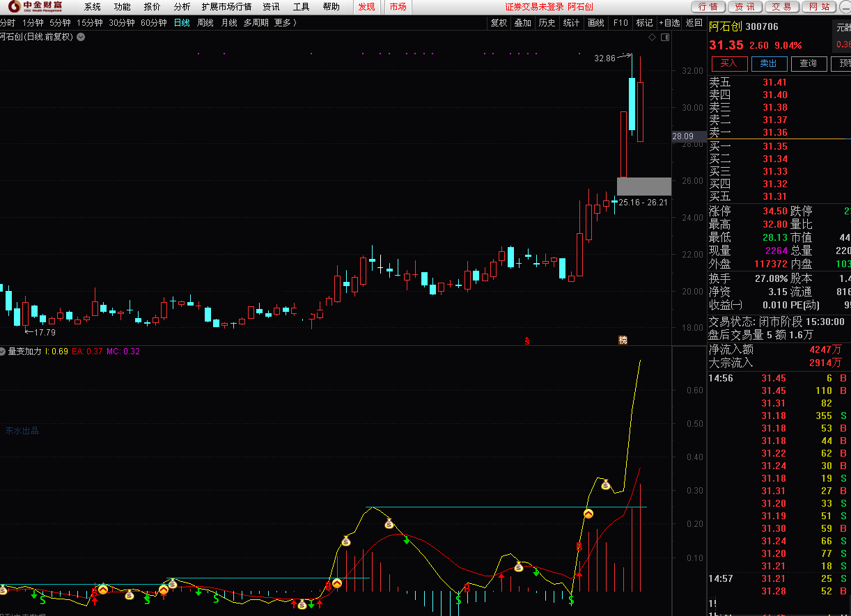Open the 扩展市场行情 menu

tap(226, 7)
